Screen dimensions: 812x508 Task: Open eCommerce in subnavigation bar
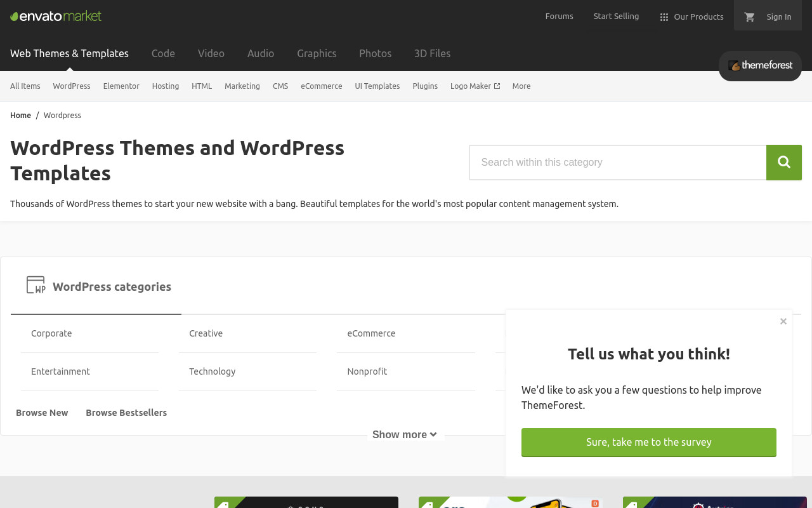point(322,86)
